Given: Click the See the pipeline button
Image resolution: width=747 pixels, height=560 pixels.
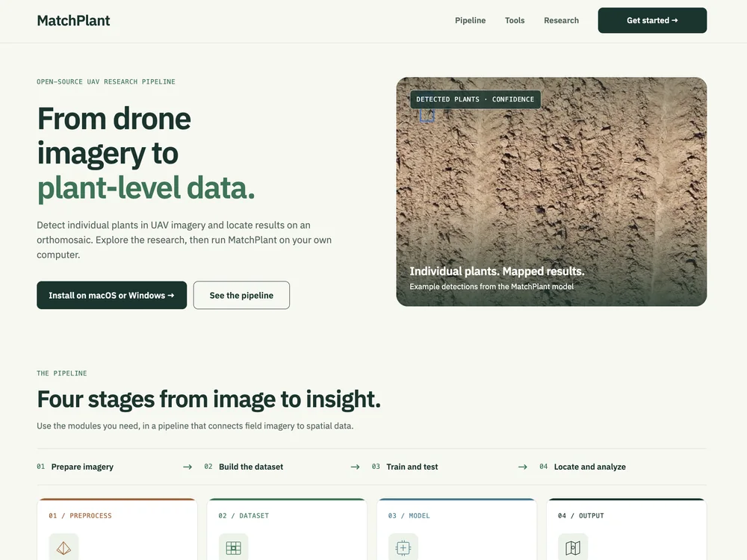Looking at the screenshot, I should tap(241, 295).
